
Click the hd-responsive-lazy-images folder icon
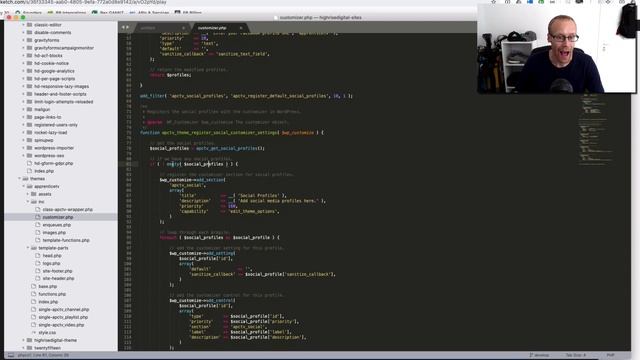pos(29,87)
